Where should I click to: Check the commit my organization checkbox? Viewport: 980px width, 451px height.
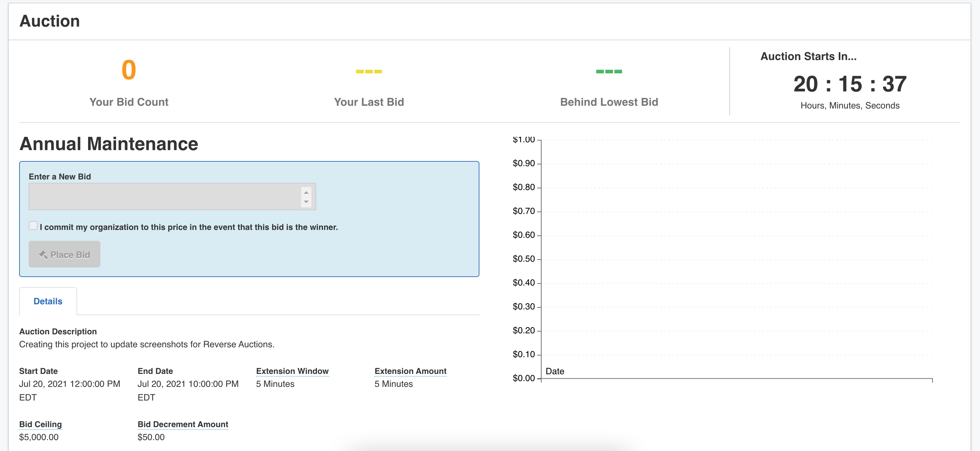(x=33, y=226)
